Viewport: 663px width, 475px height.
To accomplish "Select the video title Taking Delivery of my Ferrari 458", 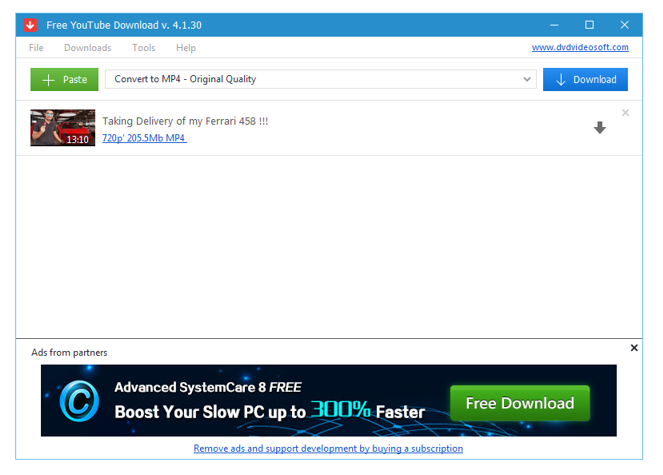I will tap(185, 121).
